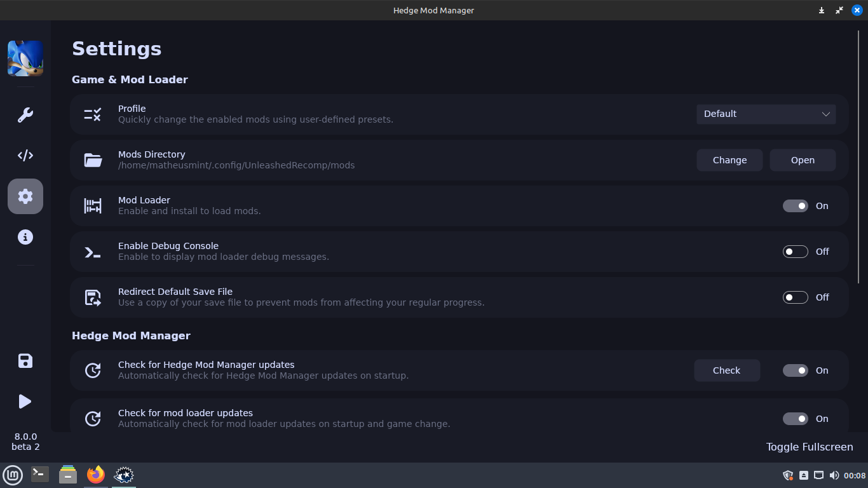This screenshot has width=868, height=488.
Task: Toggle Check for Hedge Mod Manager updates switch
Action: click(795, 370)
